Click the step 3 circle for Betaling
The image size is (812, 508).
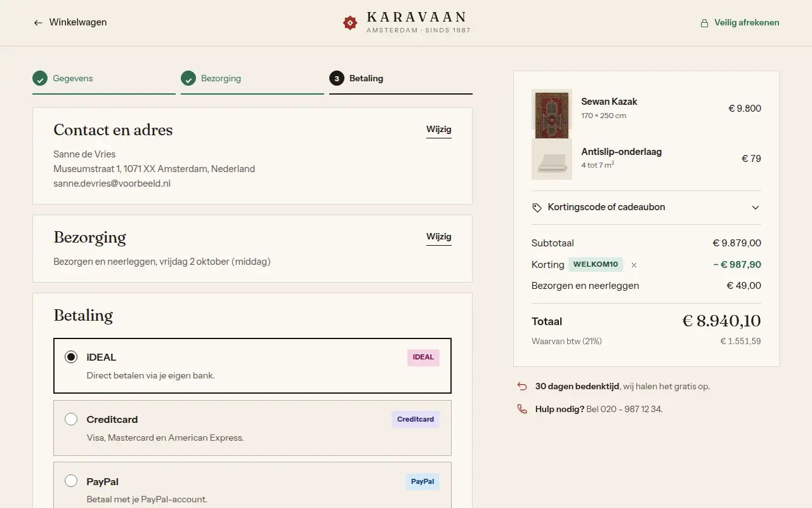(x=337, y=79)
